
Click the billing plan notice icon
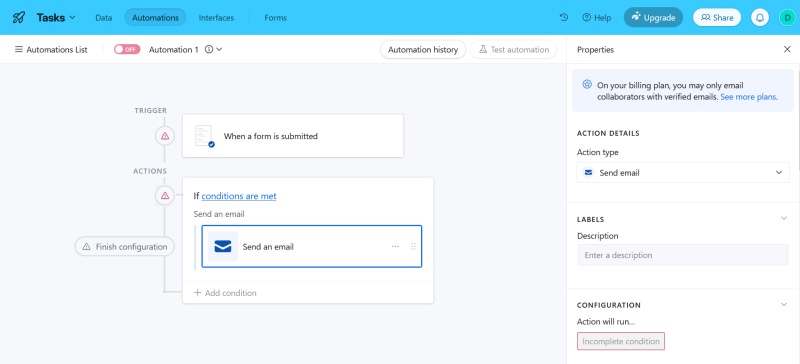click(x=587, y=85)
